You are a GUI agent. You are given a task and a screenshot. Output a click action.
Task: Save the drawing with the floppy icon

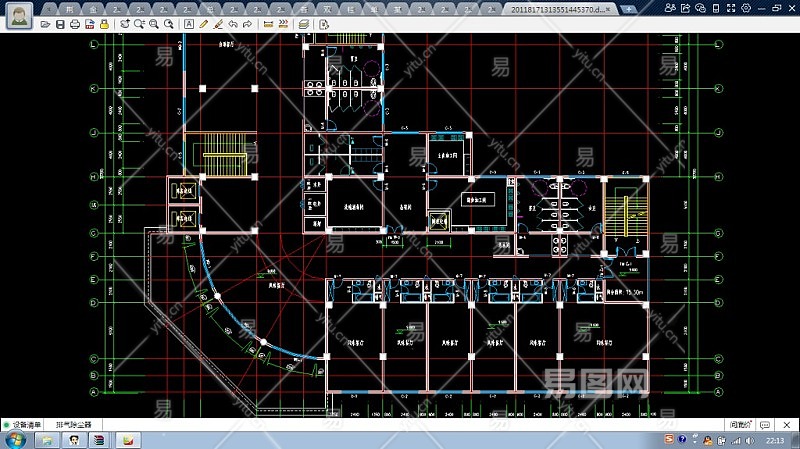point(60,24)
